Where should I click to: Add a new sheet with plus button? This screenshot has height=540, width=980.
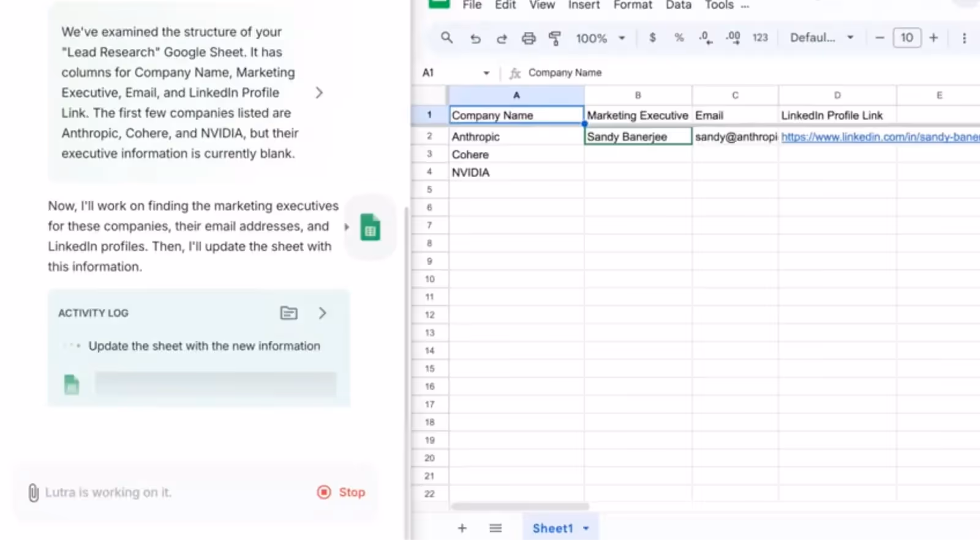[x=462, y=528]
